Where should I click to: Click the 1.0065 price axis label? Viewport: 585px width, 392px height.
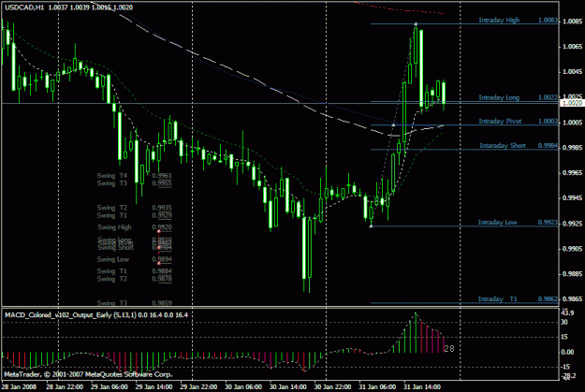click(572, 47)
